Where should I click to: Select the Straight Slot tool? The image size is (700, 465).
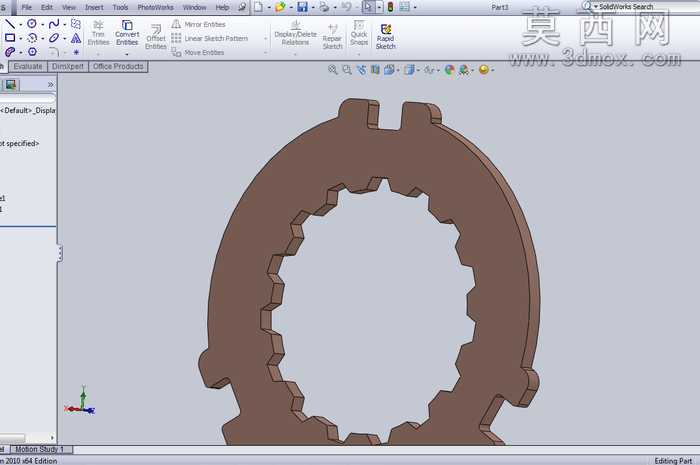click(10, 52)
